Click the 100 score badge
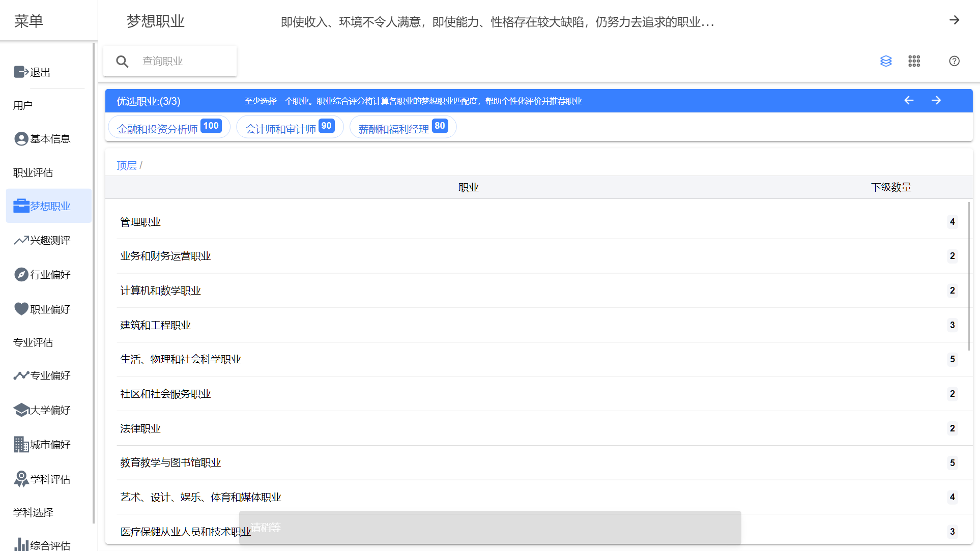 click(211, 126)
